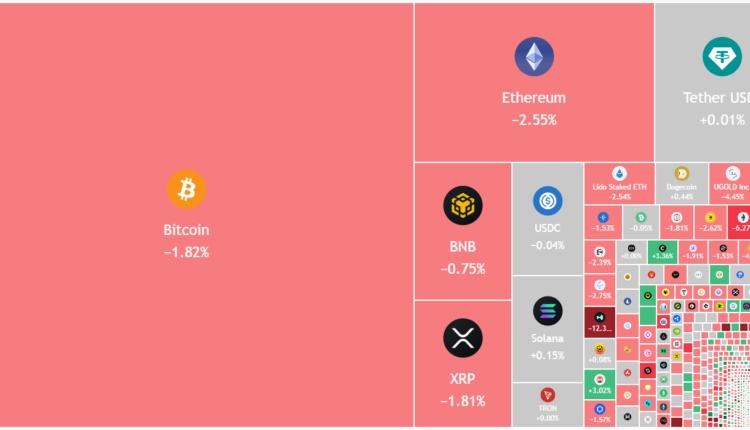The height and width of the screenshot is (430, 750).
Task: Click Solana's +0.15% change value
Action: click(547, 355)
